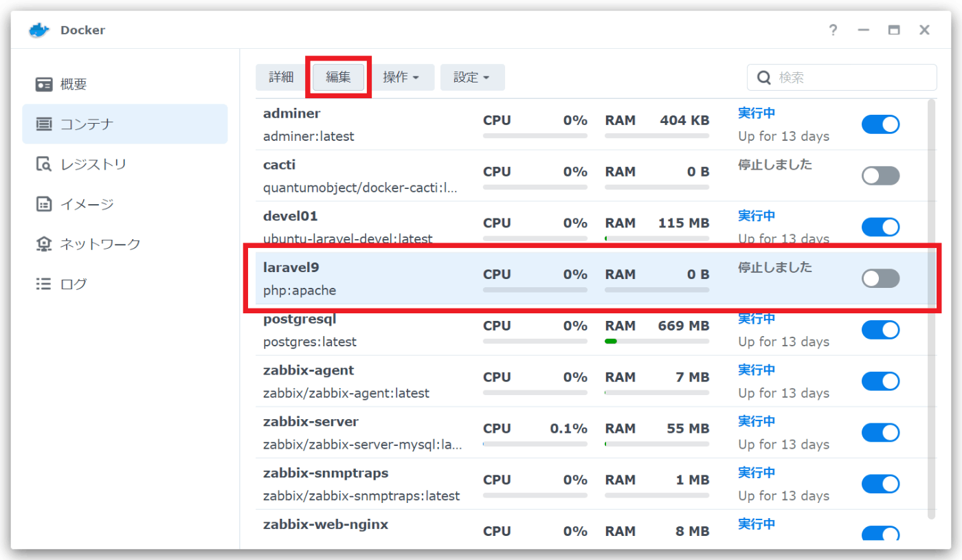962x560 pixels.
Task: Select the devel01 container name
Action: click(291, 216)
